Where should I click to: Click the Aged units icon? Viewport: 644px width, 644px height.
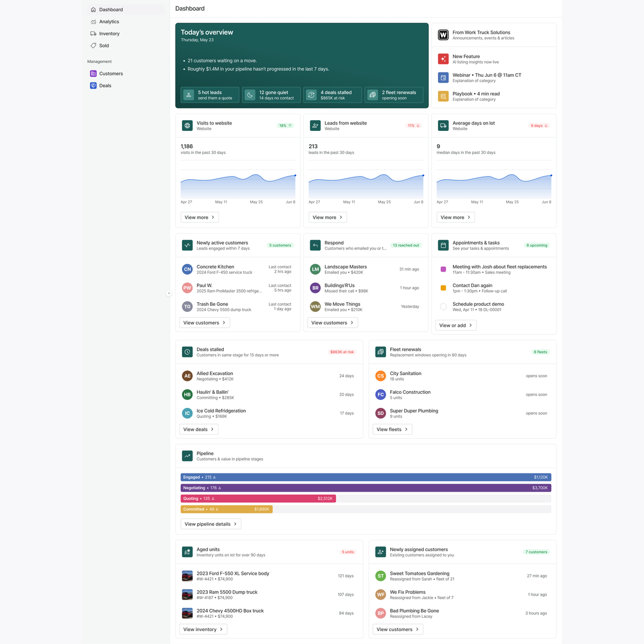pyautogui.click(x=187, y=552)
